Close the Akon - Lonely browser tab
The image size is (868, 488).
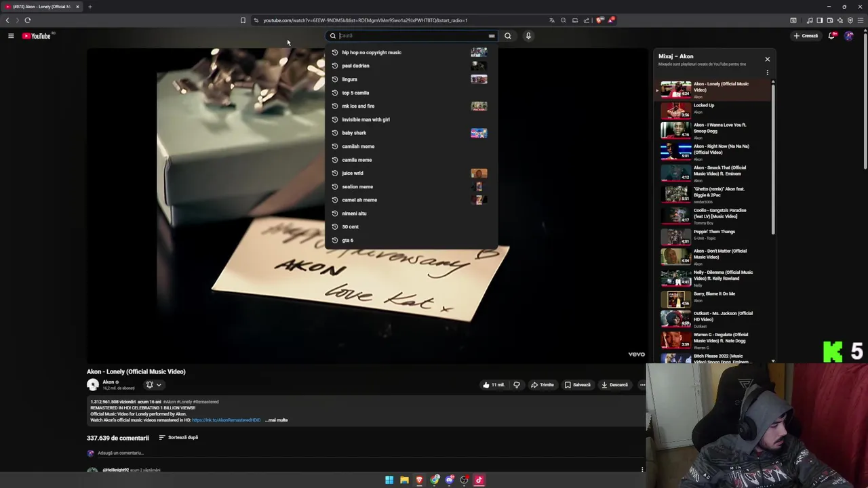(x=77, y=7)
